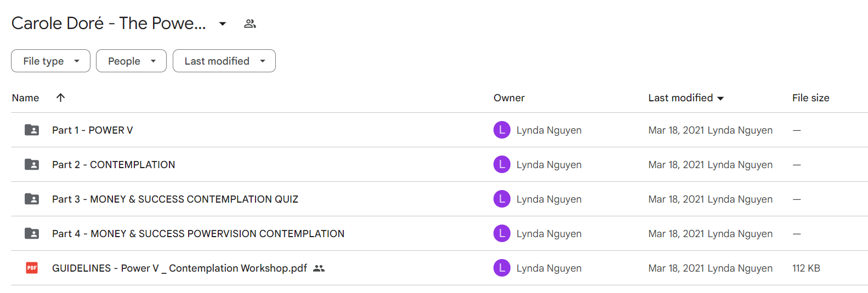The height and width of the screenshot is (293, 868).
Task: Toggle name sort direction with the up arrow
Action: [x=60, y=97]
